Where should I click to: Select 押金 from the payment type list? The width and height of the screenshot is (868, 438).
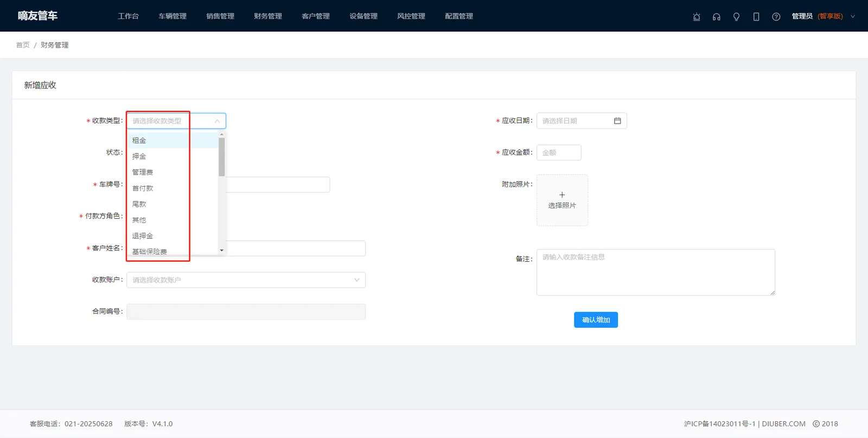tap(173, 156)
